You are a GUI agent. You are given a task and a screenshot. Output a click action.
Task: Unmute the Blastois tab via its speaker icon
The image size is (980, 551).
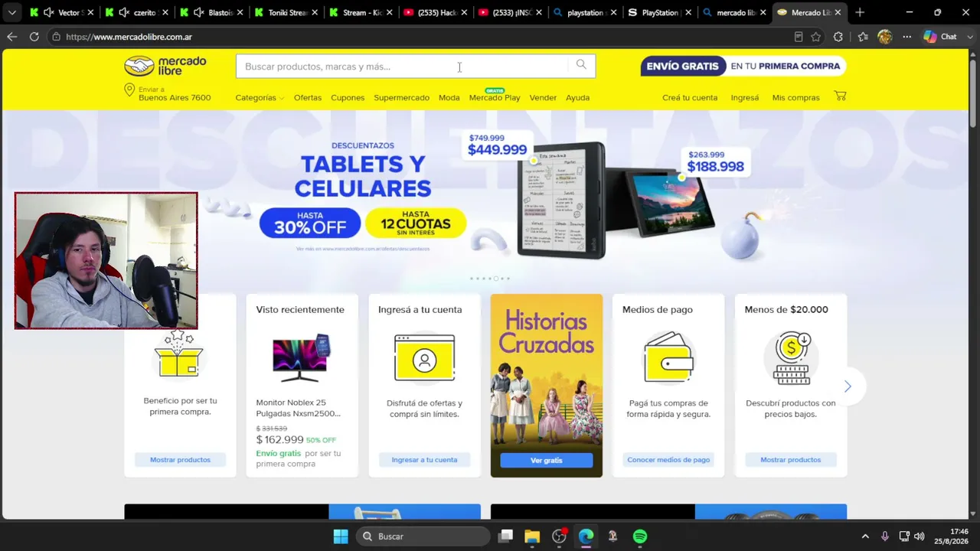[x=198, y=12]
